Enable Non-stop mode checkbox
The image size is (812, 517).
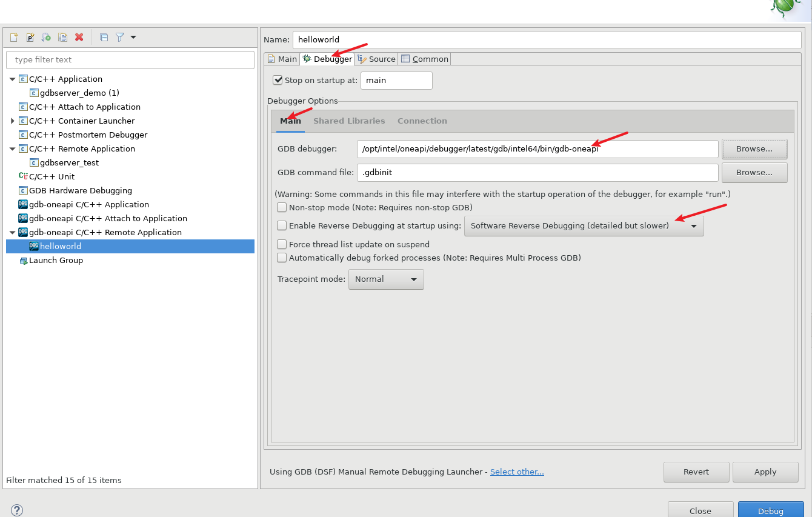coord(281,207)
